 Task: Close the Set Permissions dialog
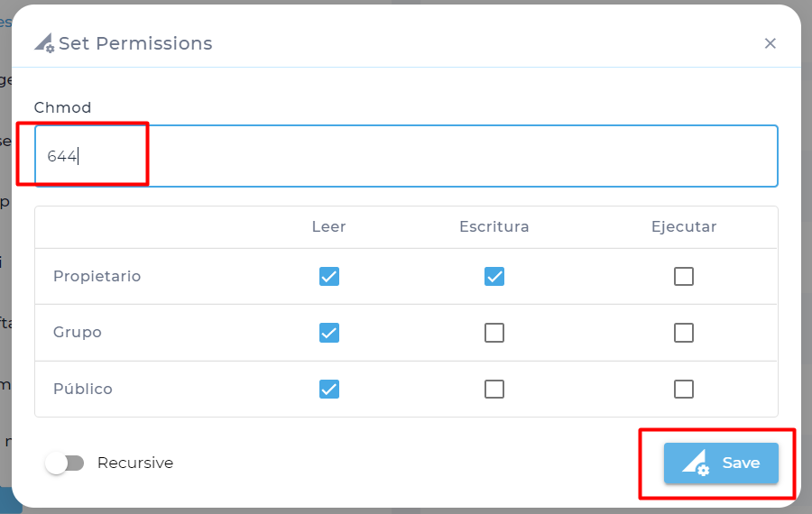click(770, 43)
